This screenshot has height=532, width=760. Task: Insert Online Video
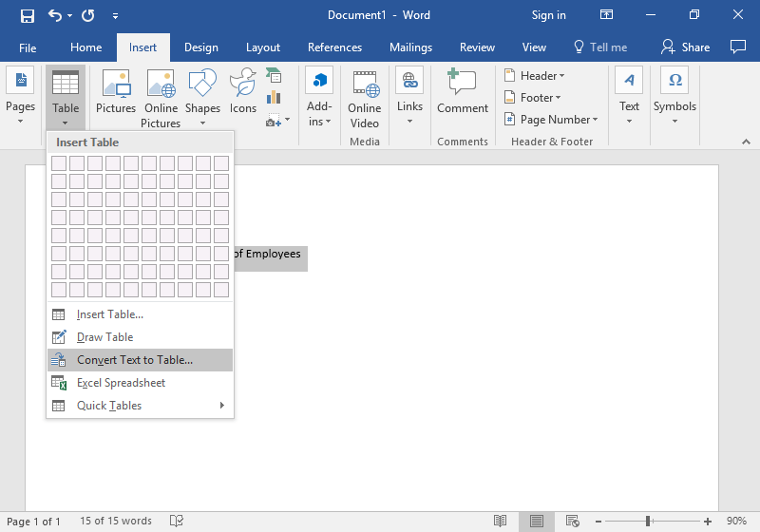pos(365,100)
